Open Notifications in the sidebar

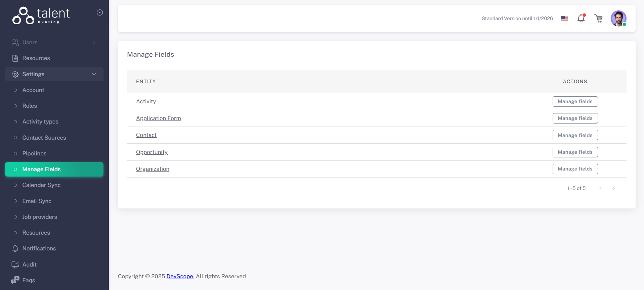click(x=39, y=248)
